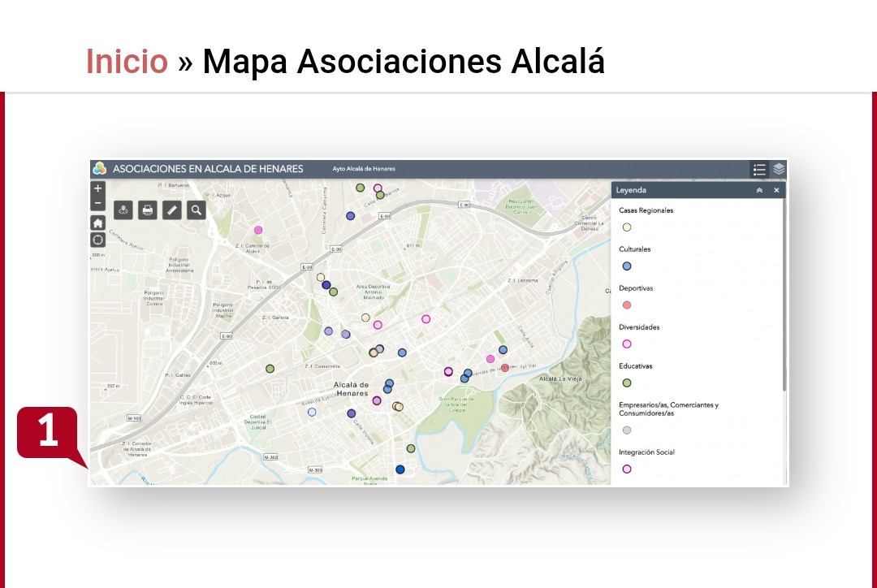Toggle the Leyenda legend widget button

[759, 169]
